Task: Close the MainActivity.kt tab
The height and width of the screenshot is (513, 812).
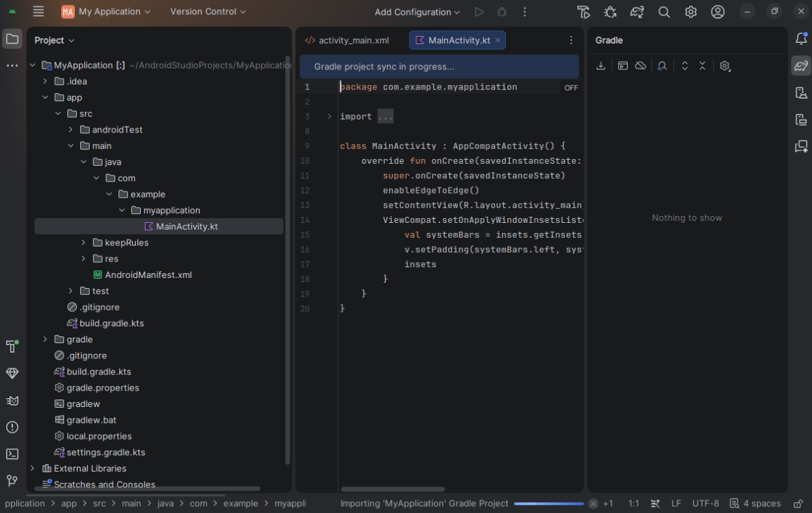Action: tap(498, 40)
